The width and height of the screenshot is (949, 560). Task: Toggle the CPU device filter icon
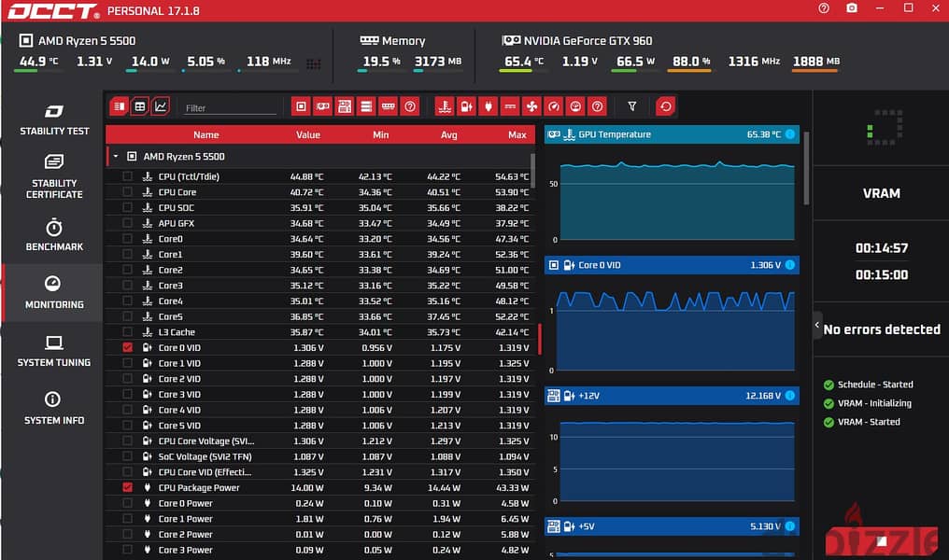point(301,106)
